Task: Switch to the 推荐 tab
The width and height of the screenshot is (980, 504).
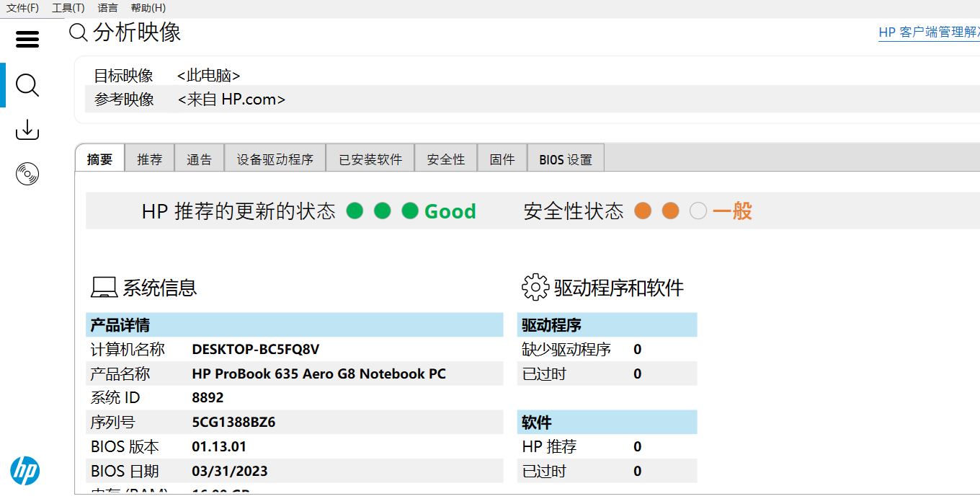Action: 150,159
